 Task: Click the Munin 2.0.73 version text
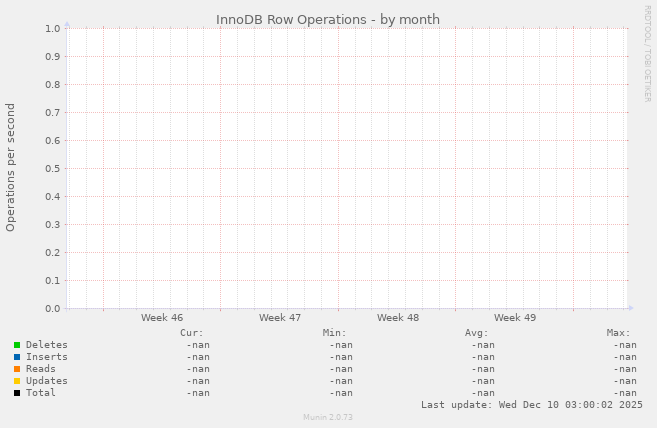[328, 417]
